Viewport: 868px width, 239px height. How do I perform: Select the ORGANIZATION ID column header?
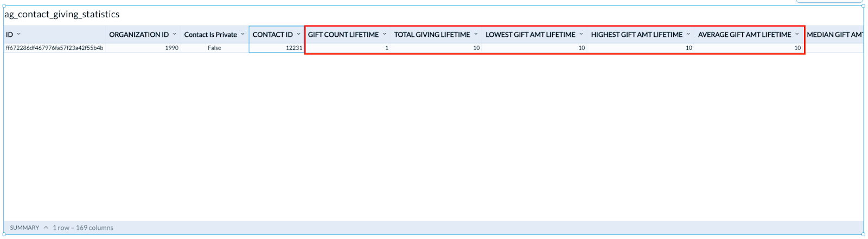tap(143, 35)
